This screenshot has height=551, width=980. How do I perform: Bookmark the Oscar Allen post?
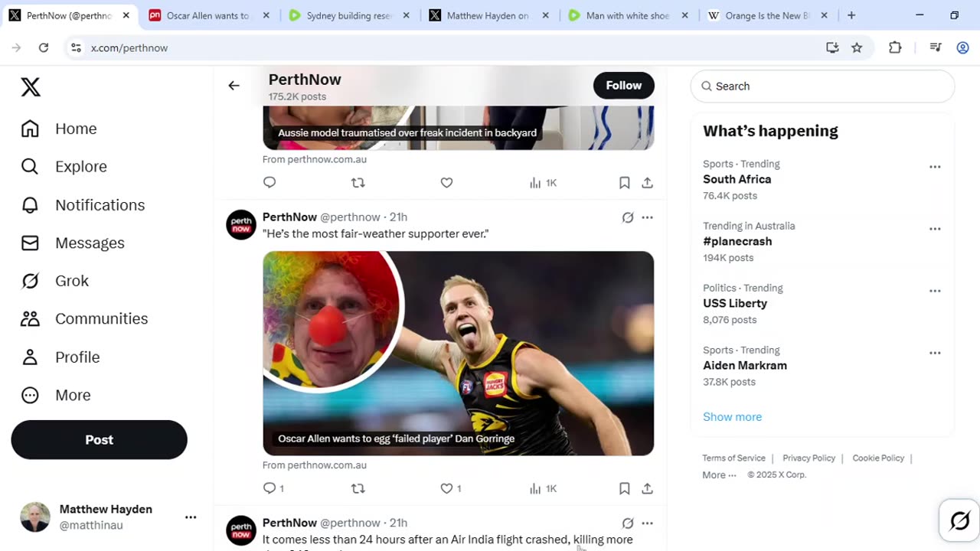click(625, 488)
